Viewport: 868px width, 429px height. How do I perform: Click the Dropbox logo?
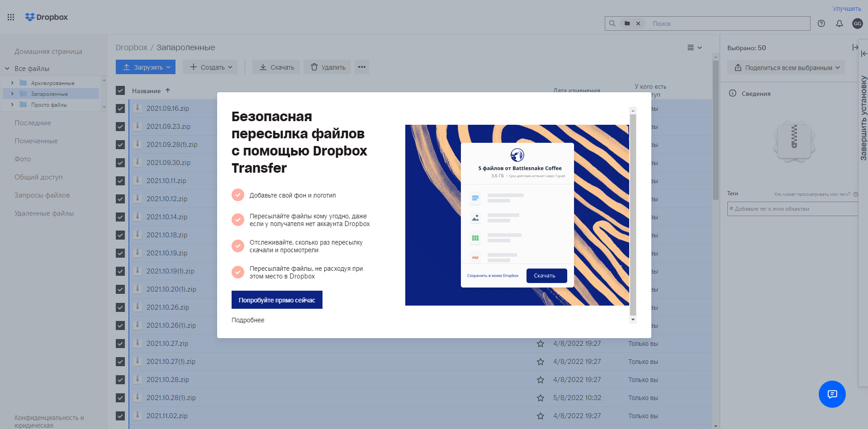[47, 17]
